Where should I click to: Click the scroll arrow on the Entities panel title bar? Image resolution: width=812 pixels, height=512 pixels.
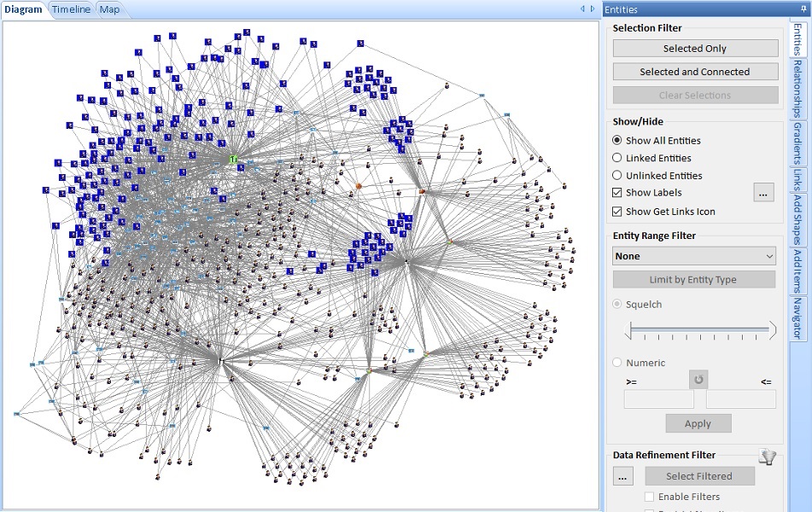pyautogui.click(x=592, y=9)
